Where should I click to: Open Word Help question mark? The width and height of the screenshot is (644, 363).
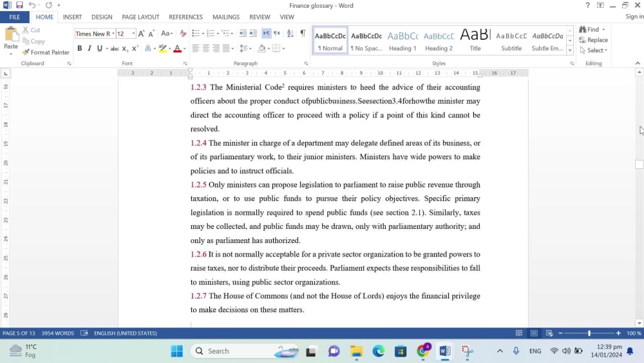tap(588, 5)
